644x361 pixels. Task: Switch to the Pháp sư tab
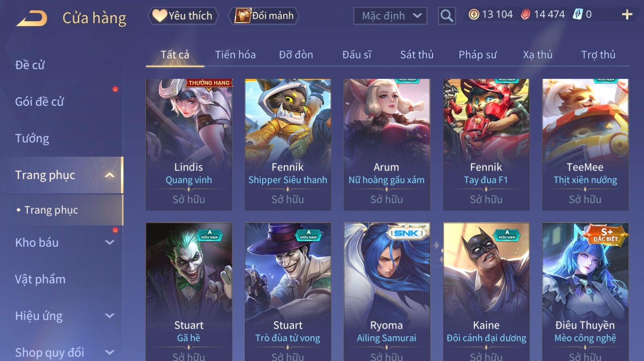pyautogui.click(x=478, y=55)
